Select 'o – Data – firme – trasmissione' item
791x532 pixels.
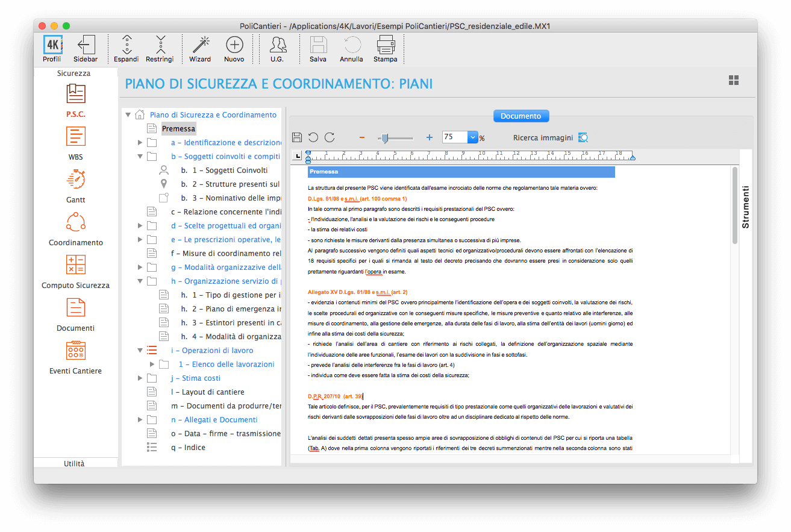point(226,434)
